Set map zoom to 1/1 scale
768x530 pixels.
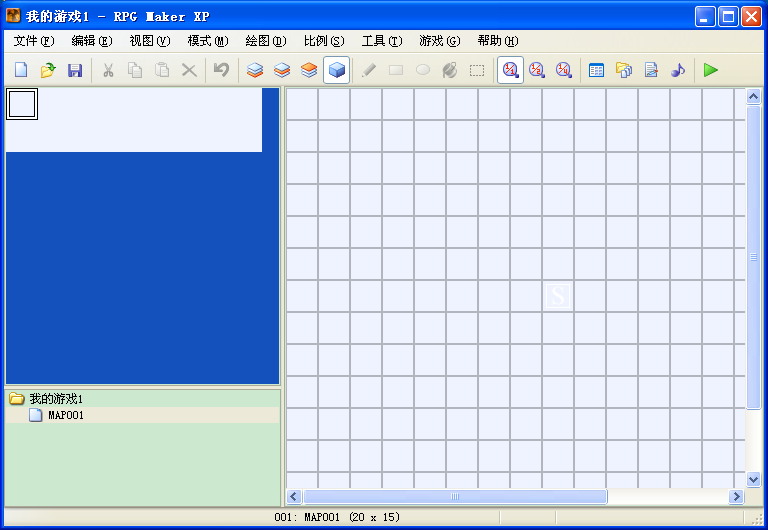point(510,70)
